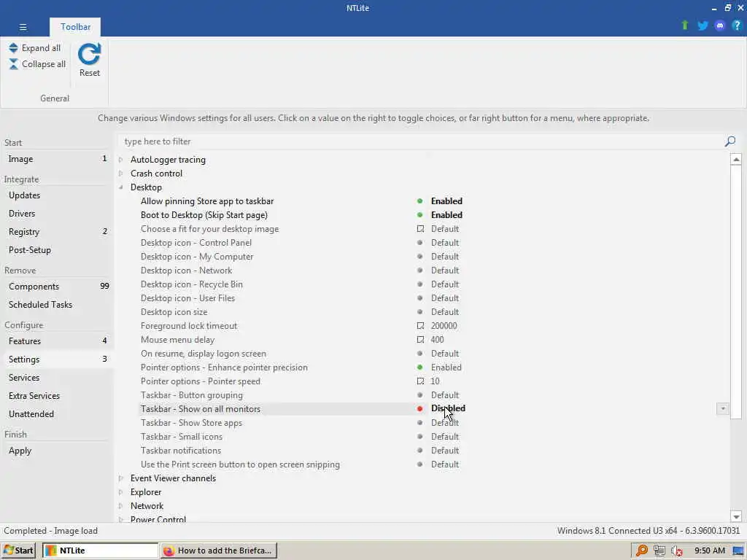747x560 pixels.
Task: Click the Expand all icon
Action: click(13, 47)
